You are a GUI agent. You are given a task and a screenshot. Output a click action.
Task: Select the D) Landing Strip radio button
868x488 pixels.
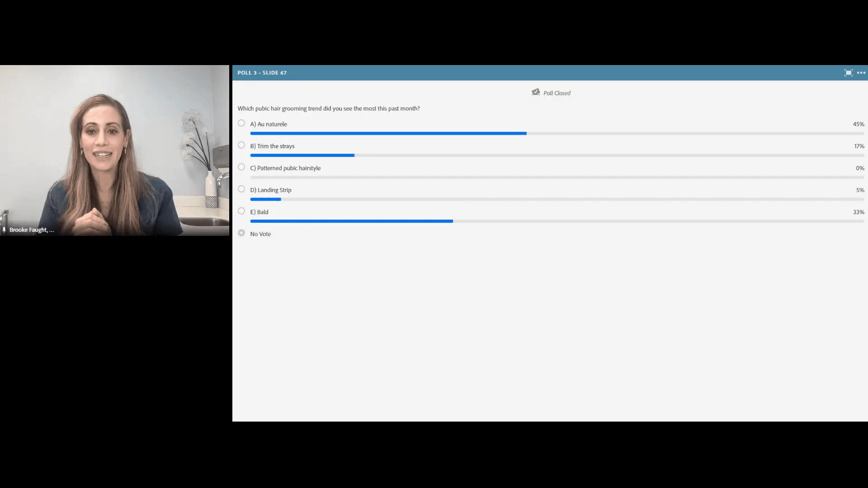pyautogui.click(x=241, y=189)
